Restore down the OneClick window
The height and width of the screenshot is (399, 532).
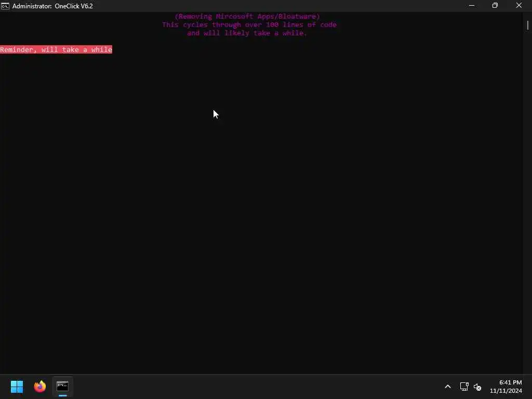(495, 6)
